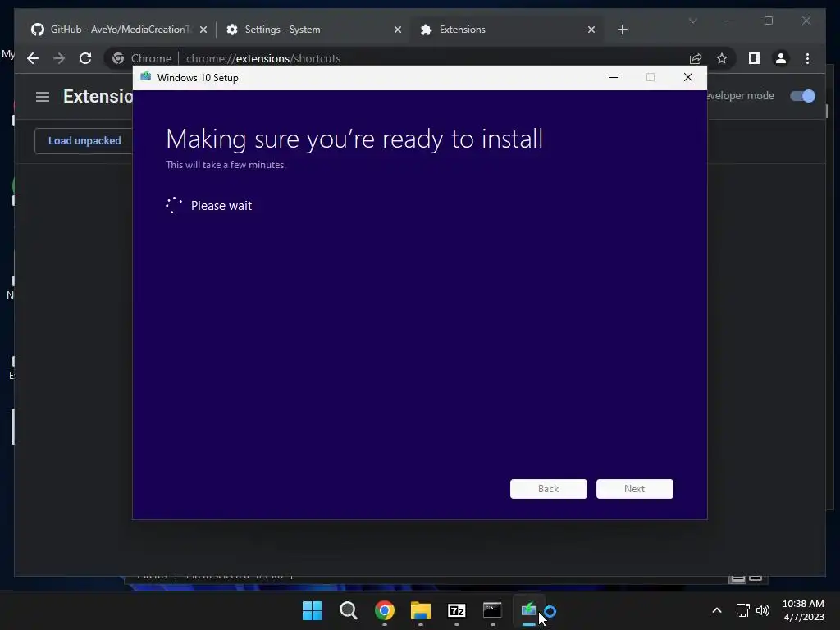Image resolution: width=840 pixels, height=630 pixels.
Task: Click the Chrome taskbar icon
Action: click(x=384, y=610)
